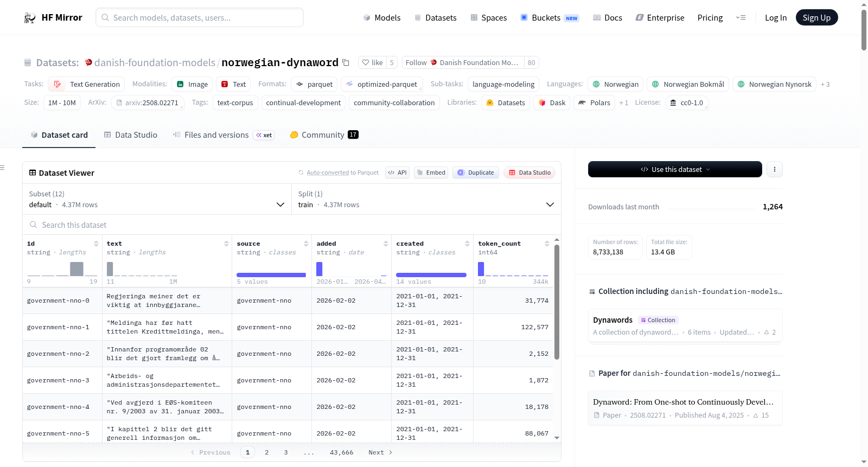
Task: Click the Norwegian Nynorsk language tag
Action: coord(775,84)
